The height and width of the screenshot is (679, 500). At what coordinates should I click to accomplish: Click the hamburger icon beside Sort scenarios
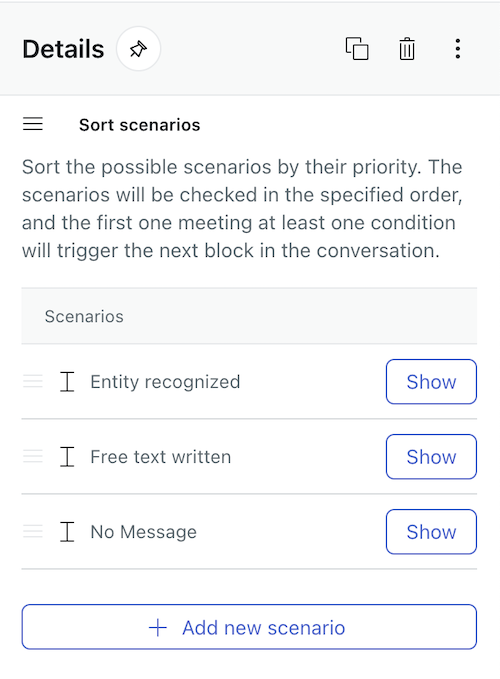coord(33,124)
